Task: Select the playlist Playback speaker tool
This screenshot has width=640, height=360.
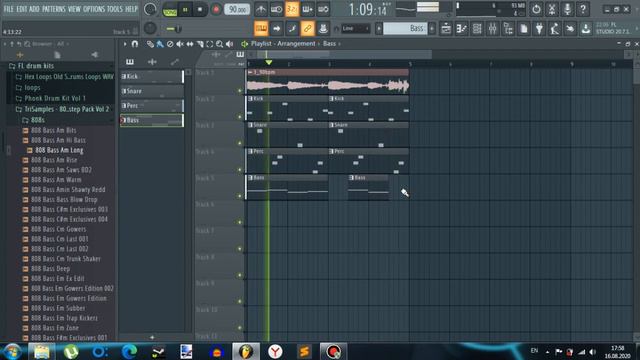Action: point(229,44)
